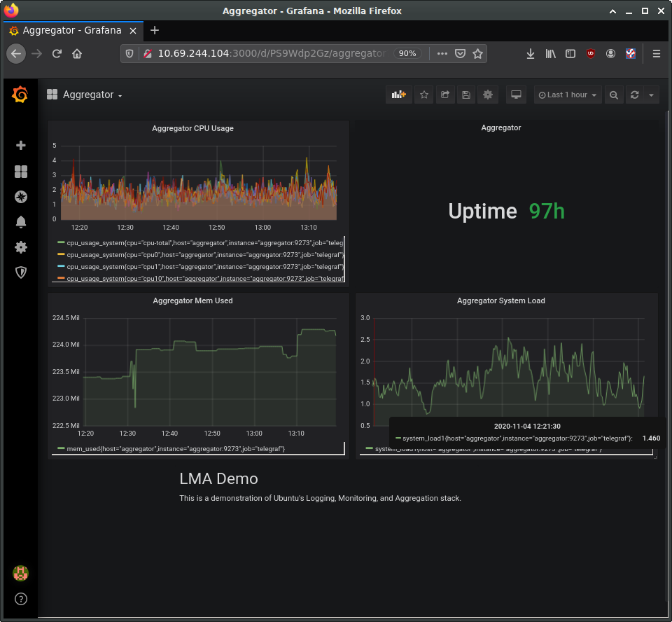672x622 pixels.
Task: Zoom out the time range
Action: [614, 95]
